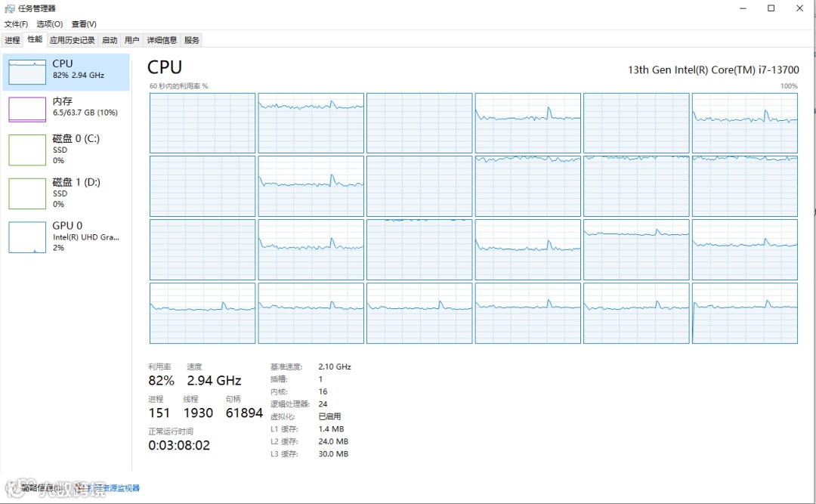Select 磁盘 1 (D:) in the sidebar
The height and width of the screenshot is (504, 816).
(x=66, y=193)
